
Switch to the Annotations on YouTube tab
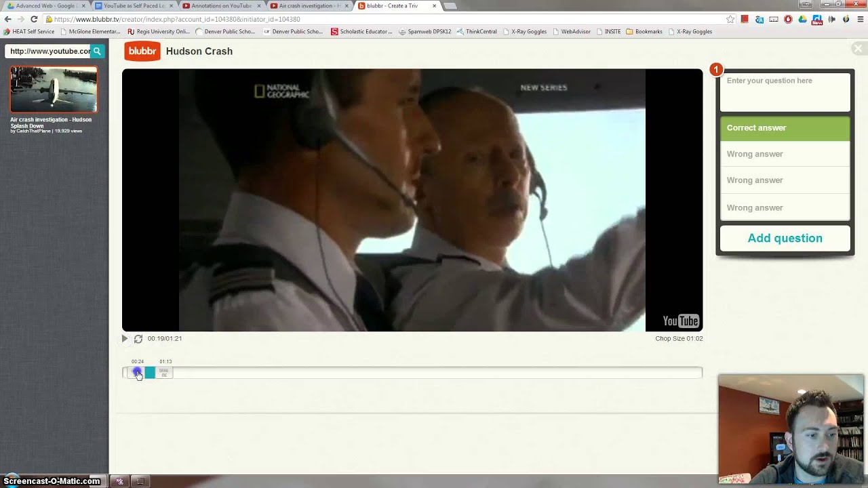(x=220, y=6)
